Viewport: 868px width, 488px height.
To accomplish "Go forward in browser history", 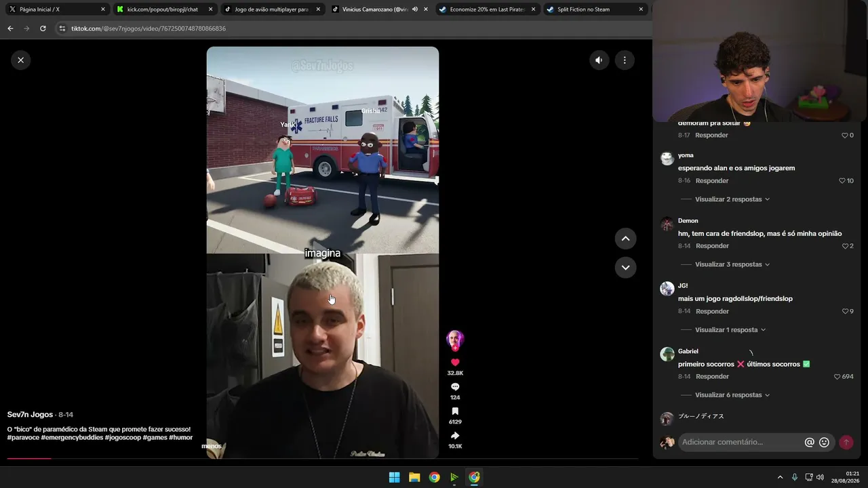I will tap(26, 28).
